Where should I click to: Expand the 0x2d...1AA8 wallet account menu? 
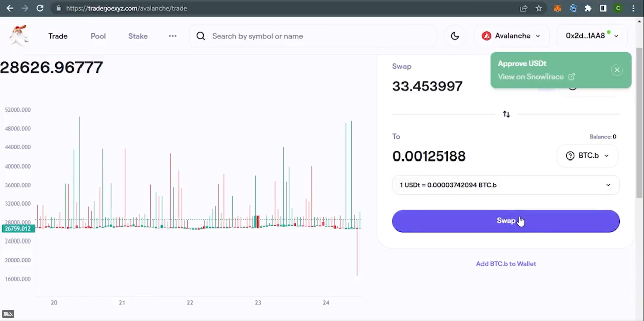(592, 36)
